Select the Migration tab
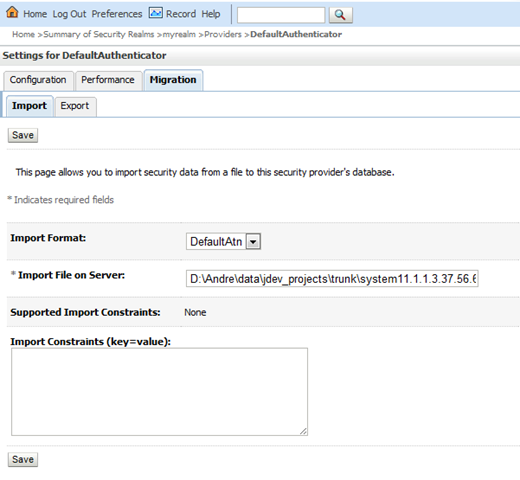Viewport: 520px width, 480px height. coord(173,80)
